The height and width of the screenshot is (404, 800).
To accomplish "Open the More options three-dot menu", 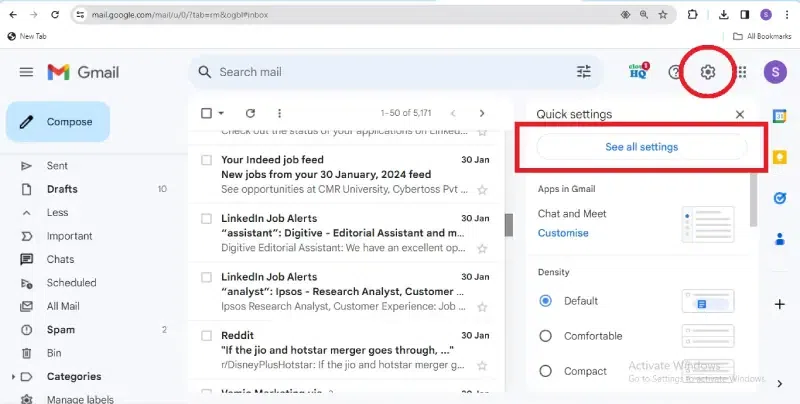I will (279, 113).
